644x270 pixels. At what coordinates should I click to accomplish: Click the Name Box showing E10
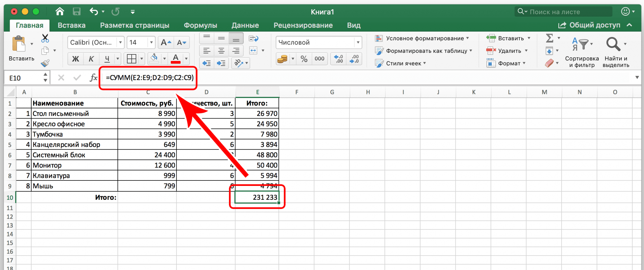pos(26,78)
